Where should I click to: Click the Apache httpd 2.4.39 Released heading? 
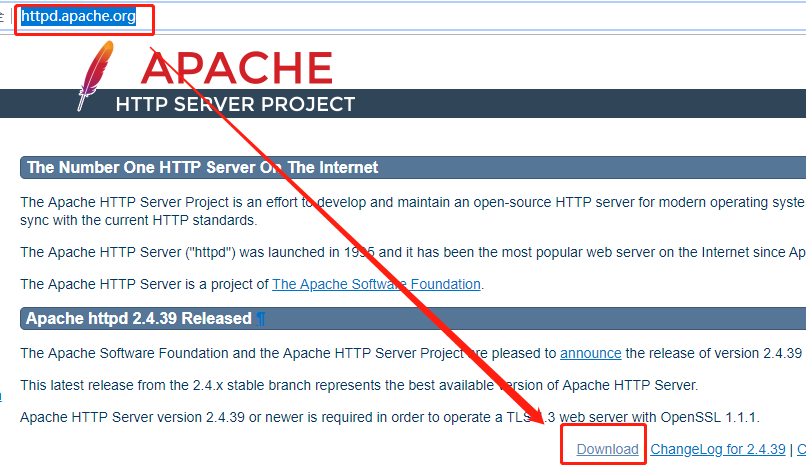pos(138,319)
